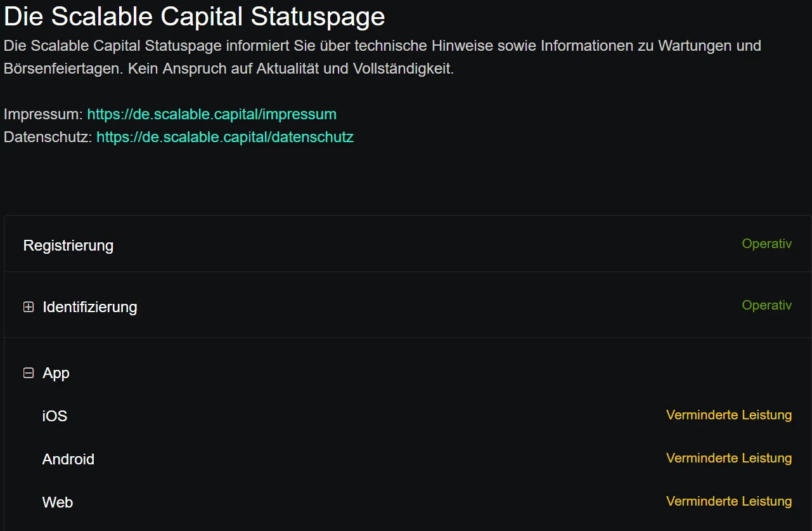Click Android Verminderte Leistung status
812x531 pixels.
click(728, 458)
